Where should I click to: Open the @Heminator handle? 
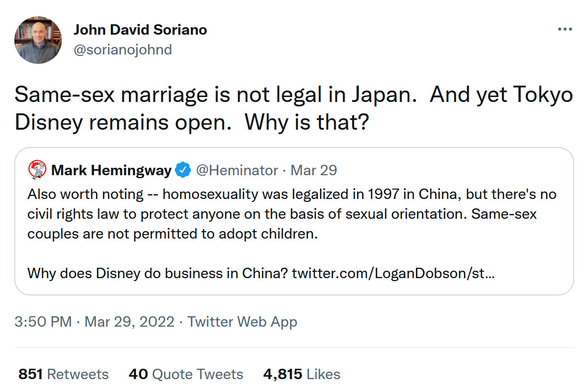point(237,170)
